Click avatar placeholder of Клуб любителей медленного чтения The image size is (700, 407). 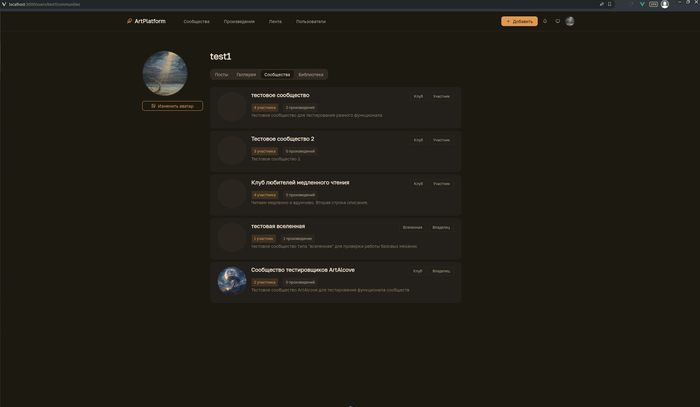tap(232, 194)
